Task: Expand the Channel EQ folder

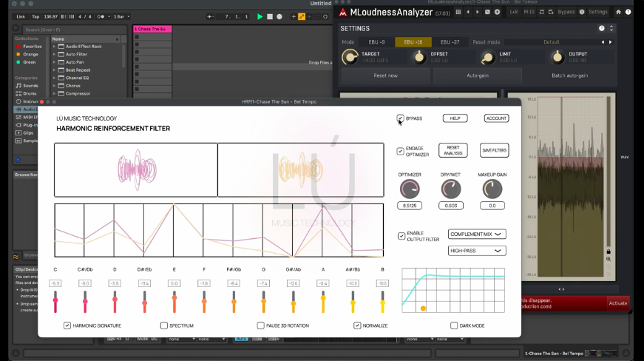Action: tap(54, 78)
